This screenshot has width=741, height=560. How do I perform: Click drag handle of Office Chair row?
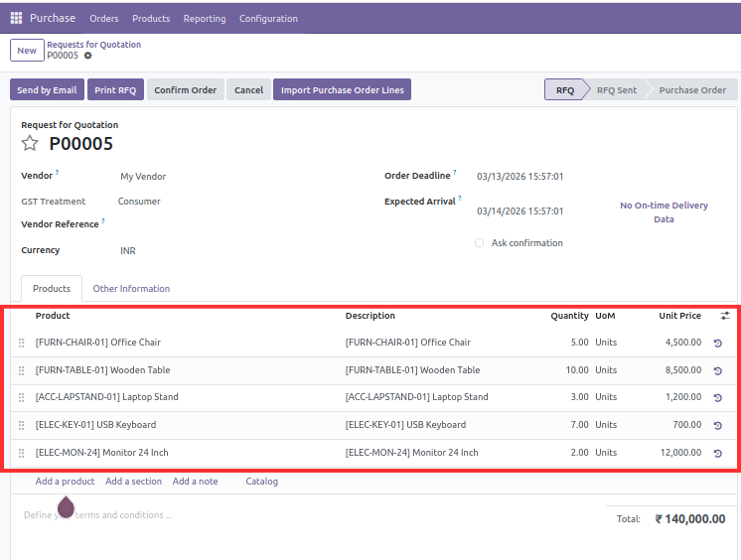(x=21, y=343)
